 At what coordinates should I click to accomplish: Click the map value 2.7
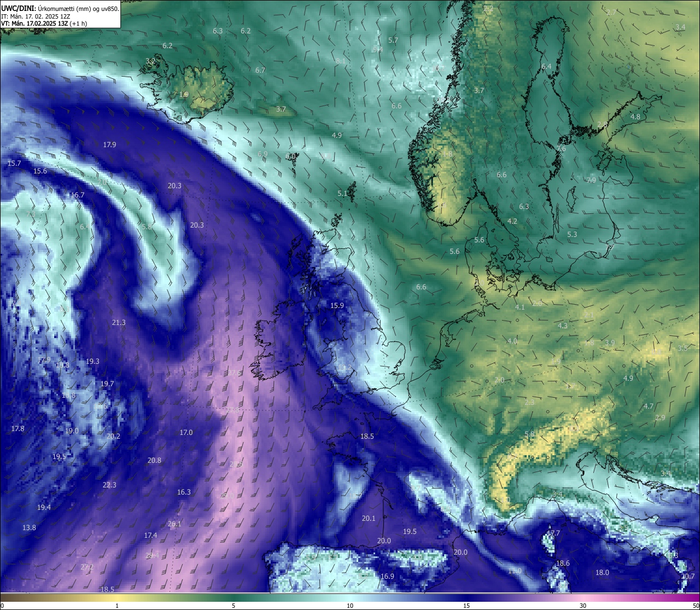click(611, 13)
